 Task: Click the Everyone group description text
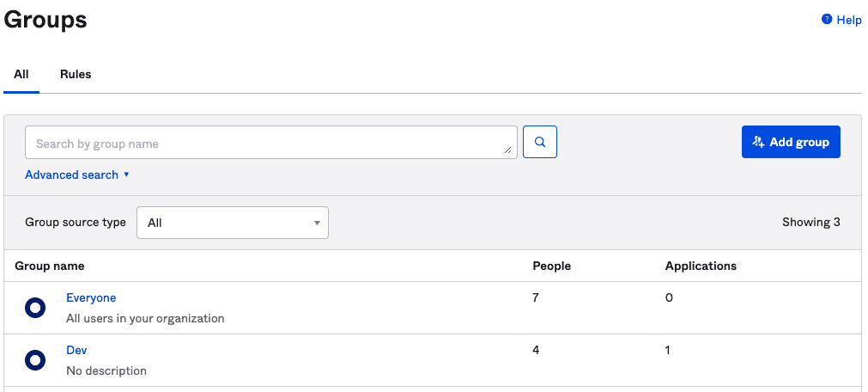point(145,318)
